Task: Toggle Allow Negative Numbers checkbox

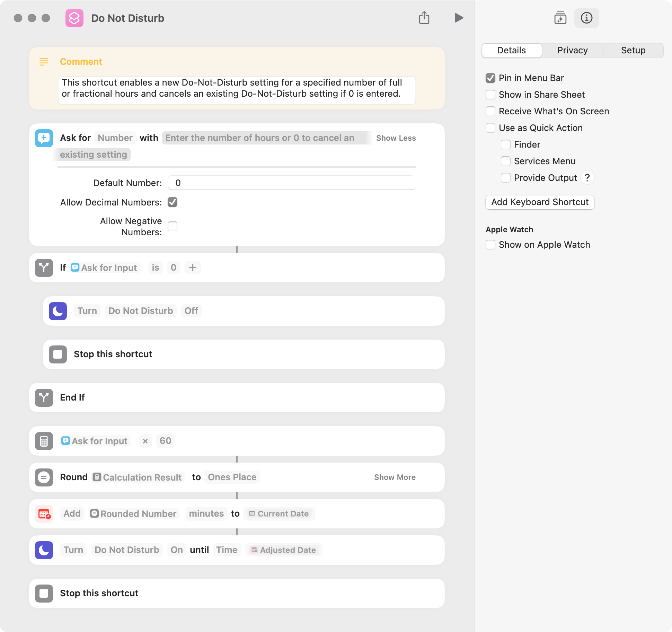Action: (173, 226)
